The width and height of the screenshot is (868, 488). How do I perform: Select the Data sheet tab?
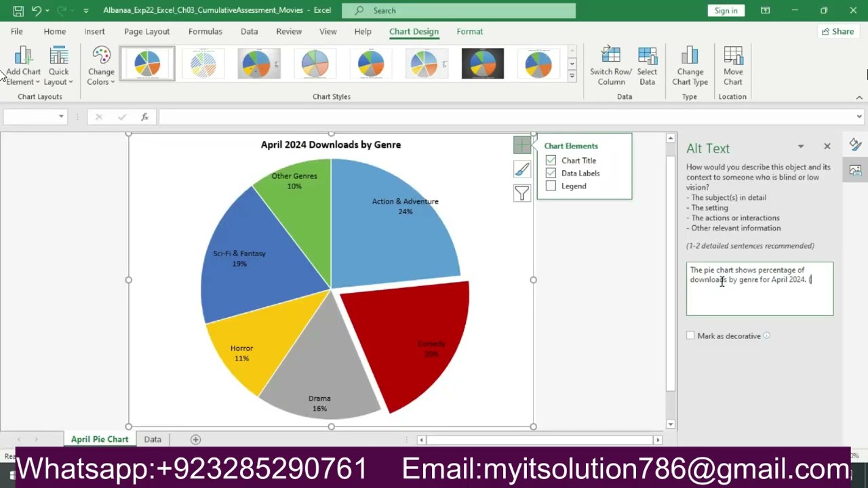(x=153, y=439)
